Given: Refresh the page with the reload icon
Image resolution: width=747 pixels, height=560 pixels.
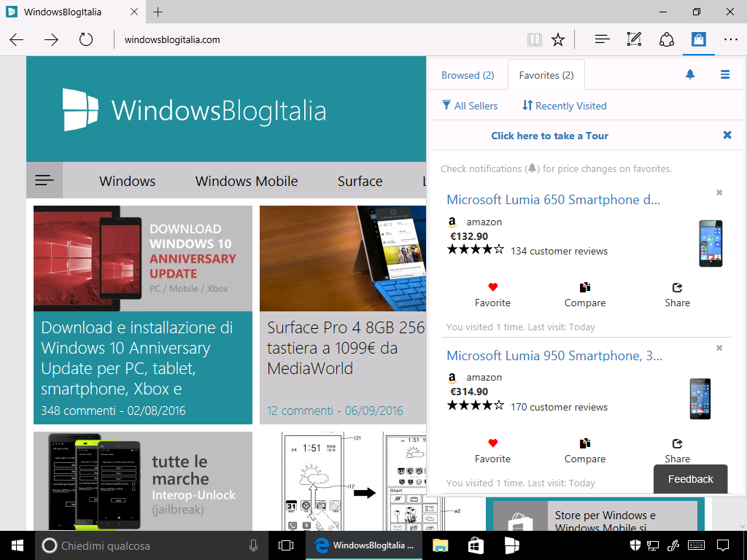Looking at the screenshot, I should tap(86, 39).
